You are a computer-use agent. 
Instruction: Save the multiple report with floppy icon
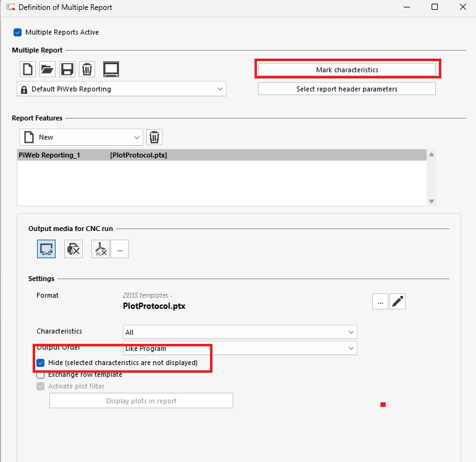[x=67, y=69]
